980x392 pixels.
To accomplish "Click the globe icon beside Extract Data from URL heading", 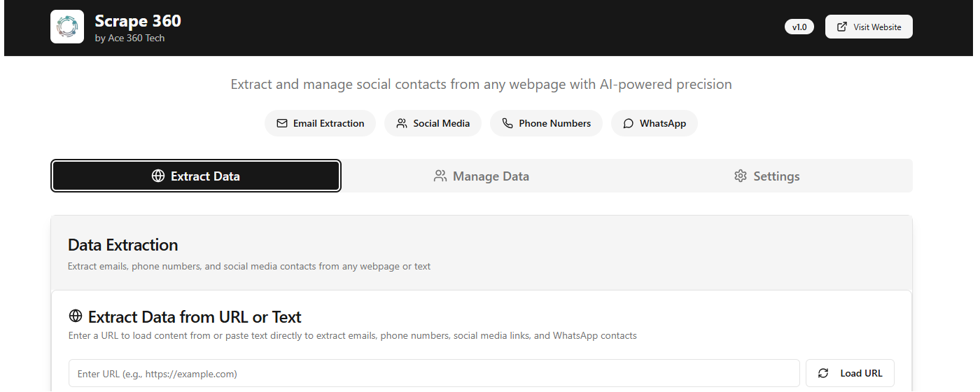I will click(x=76, y=316).
